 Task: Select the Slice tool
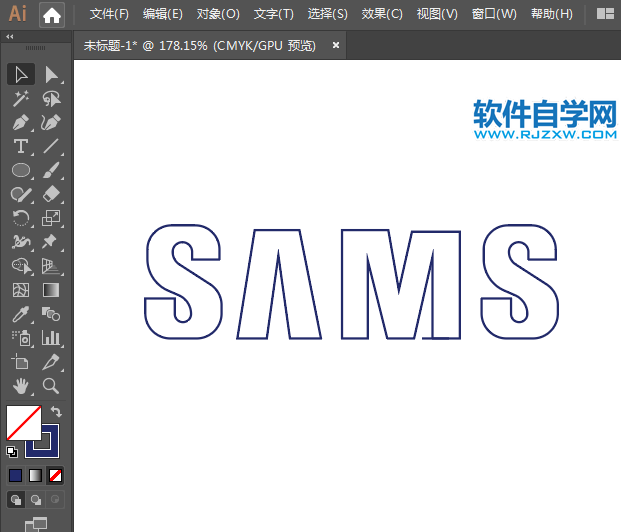point(51,362)
